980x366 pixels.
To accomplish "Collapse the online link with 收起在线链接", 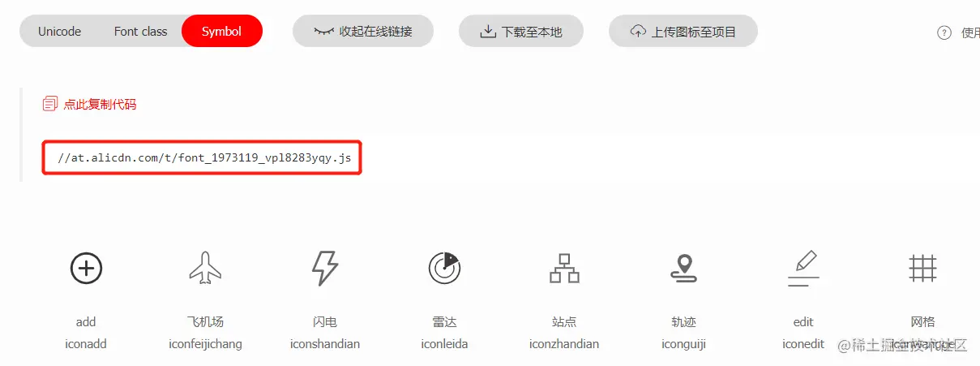I will [x=363, y=32].
